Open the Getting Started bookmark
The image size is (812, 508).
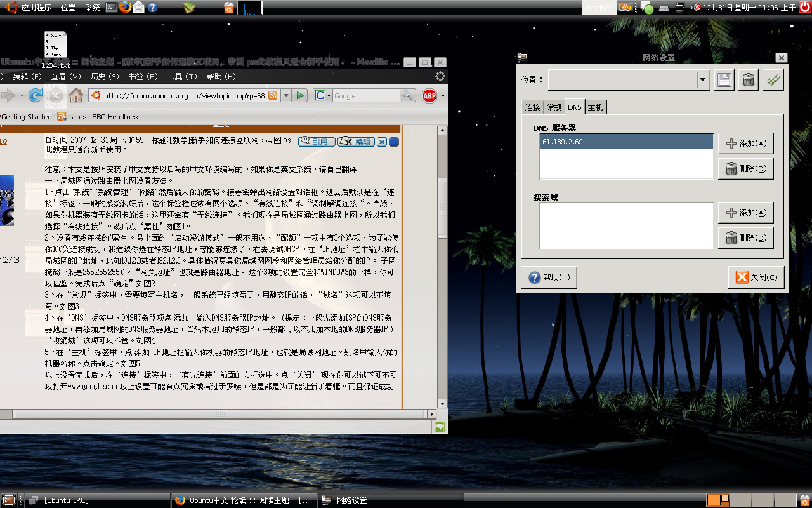(25, 117)
